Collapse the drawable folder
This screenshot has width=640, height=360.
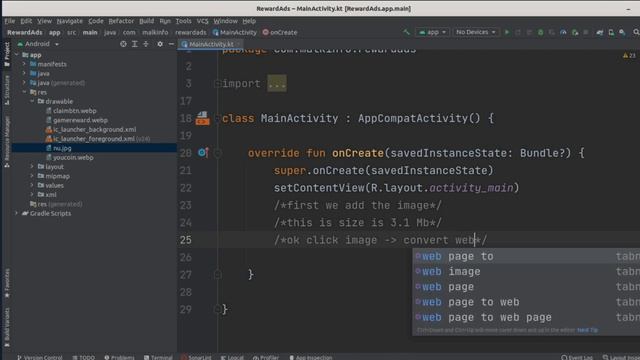[32, 101]
